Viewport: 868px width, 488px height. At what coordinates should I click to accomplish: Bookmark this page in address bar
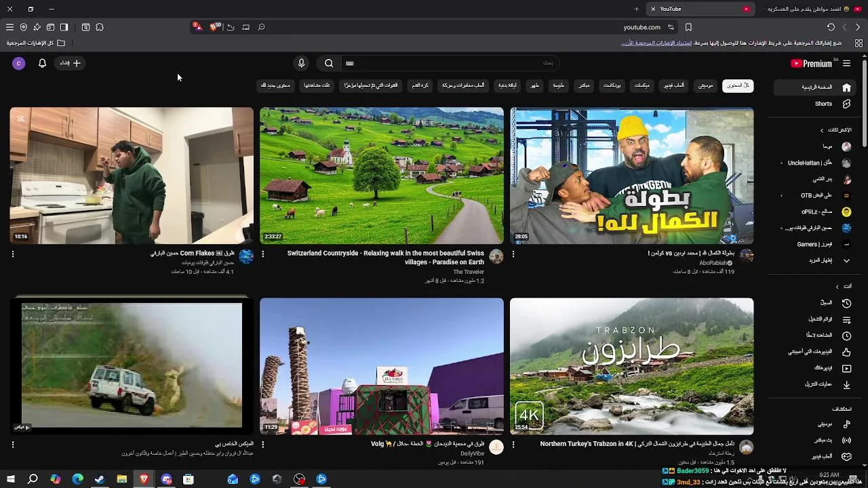[x=688, y=27]
